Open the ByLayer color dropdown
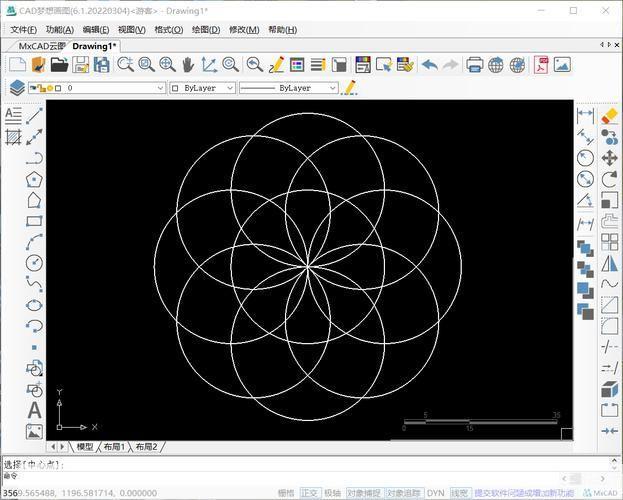 click(202, 88)
